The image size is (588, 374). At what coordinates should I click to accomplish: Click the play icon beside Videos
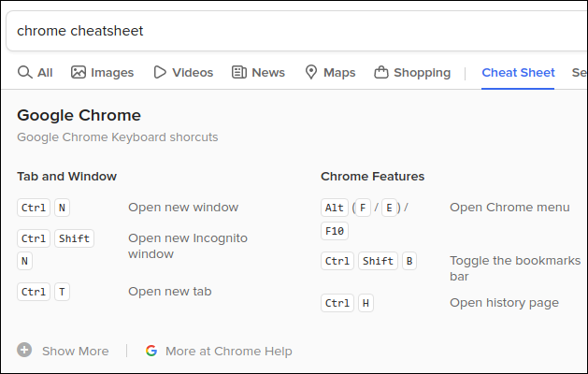click(x=160, y=72)
